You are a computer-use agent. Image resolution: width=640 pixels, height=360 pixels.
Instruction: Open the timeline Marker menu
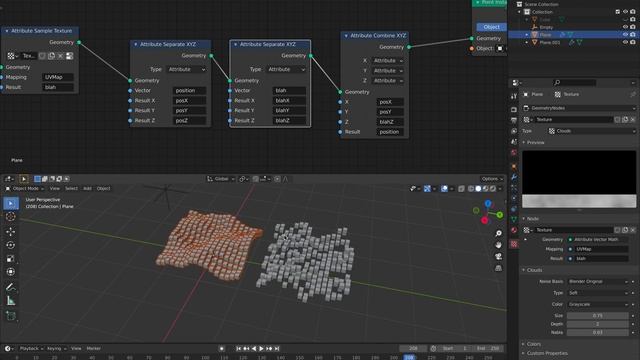(93, 349)
